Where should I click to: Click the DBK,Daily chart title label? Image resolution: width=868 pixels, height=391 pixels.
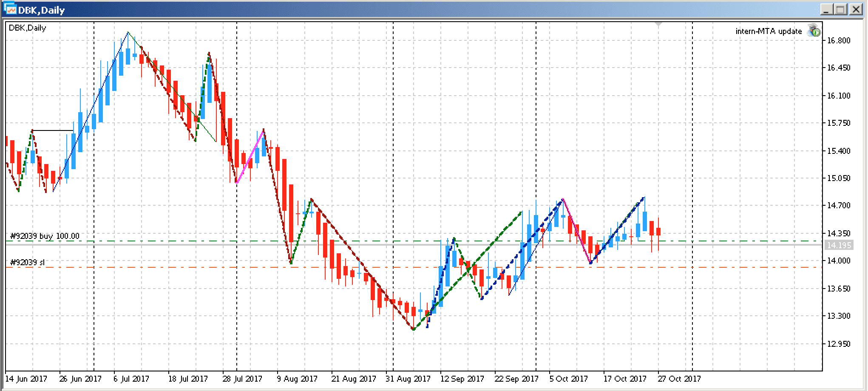click(x=28, y=28)
